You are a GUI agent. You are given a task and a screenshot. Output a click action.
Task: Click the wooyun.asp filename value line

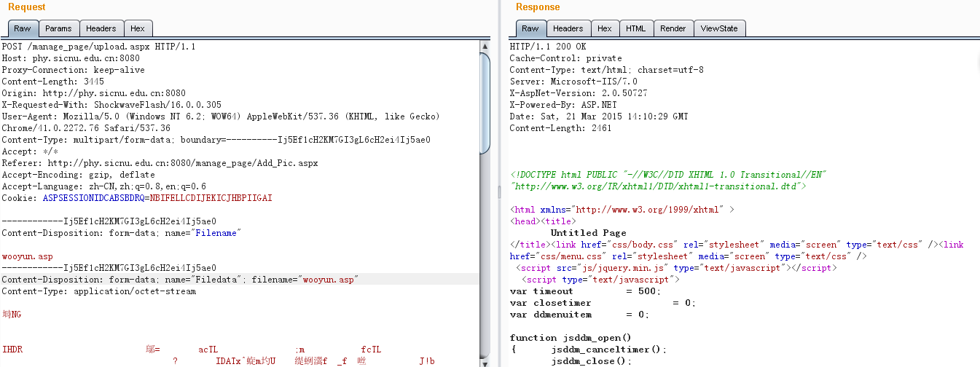pos(27,256)
